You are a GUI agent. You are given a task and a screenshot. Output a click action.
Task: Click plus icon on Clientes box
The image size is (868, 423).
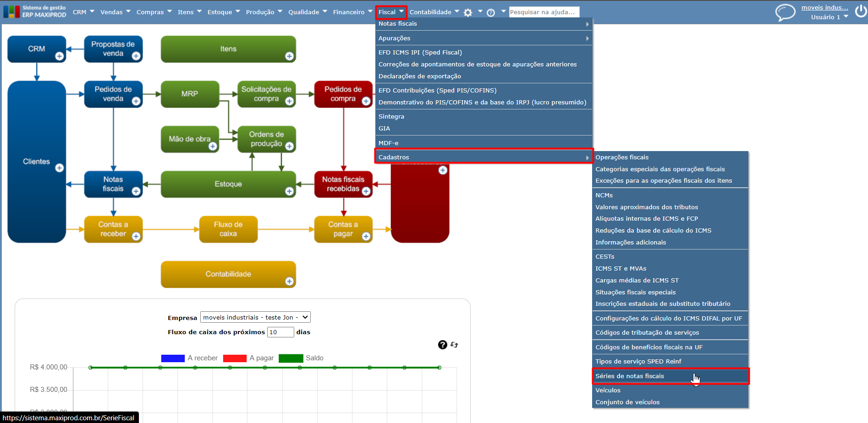click(x=59, y=168)
